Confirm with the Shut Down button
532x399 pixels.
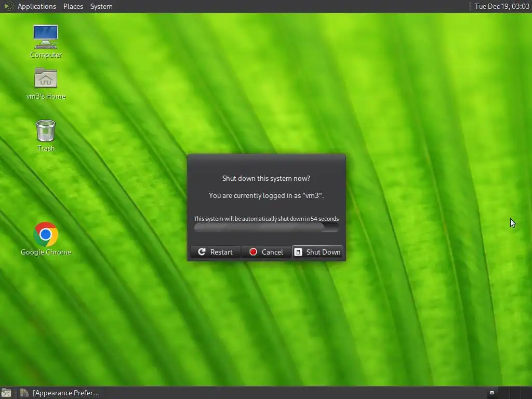[317, 252]
